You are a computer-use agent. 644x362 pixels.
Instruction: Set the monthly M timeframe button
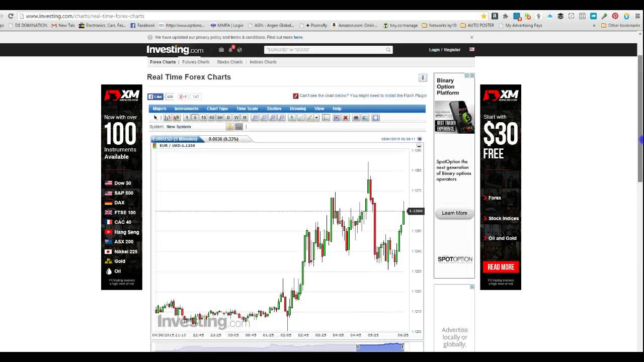pos(245,118)
